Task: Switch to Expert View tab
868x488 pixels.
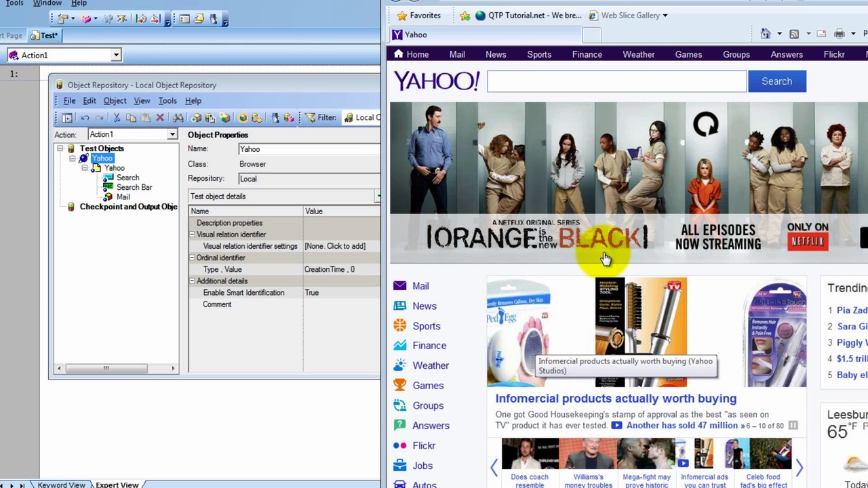Action: pyautogui.click(x=117, y=485)
